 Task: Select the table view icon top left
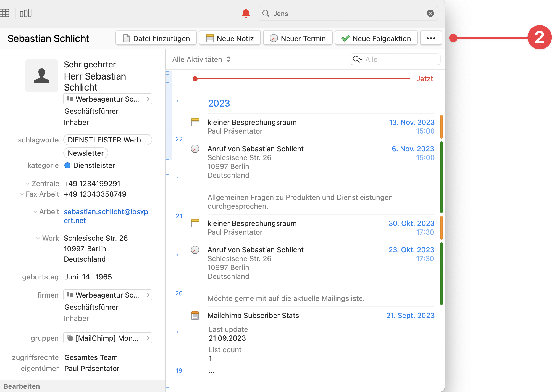[x=6, y=13]
